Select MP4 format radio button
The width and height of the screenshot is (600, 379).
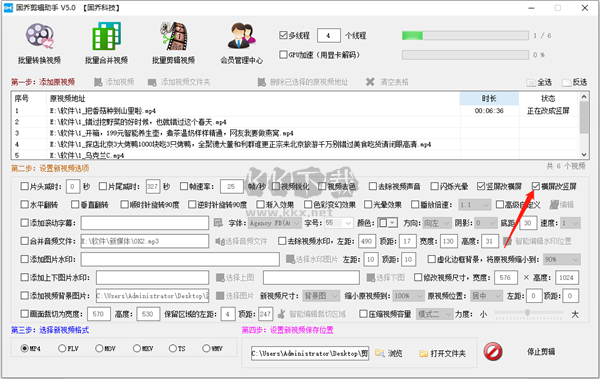coord(24,348)
